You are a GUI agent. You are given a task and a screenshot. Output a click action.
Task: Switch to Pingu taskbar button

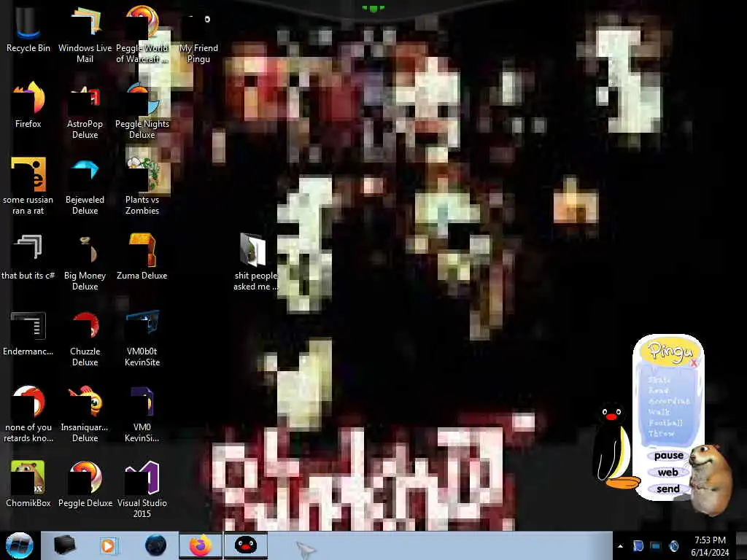pyautogui.click(x=246, y=545)
